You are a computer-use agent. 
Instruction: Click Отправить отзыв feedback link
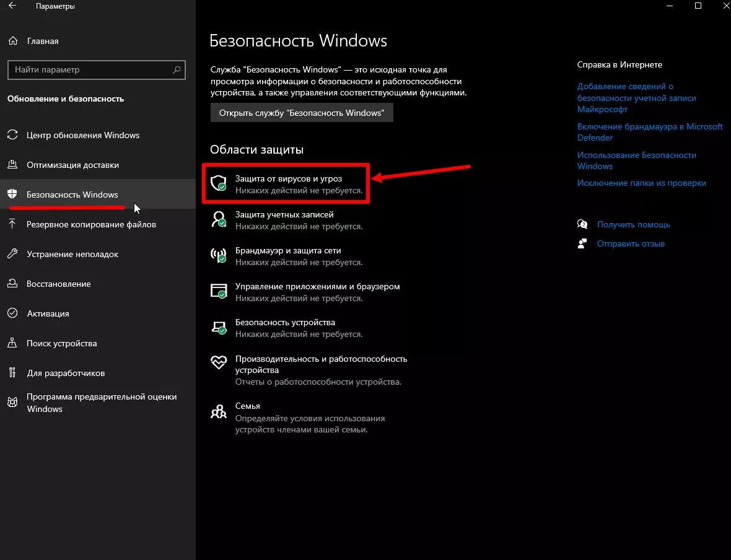click(x=631, y=243)
